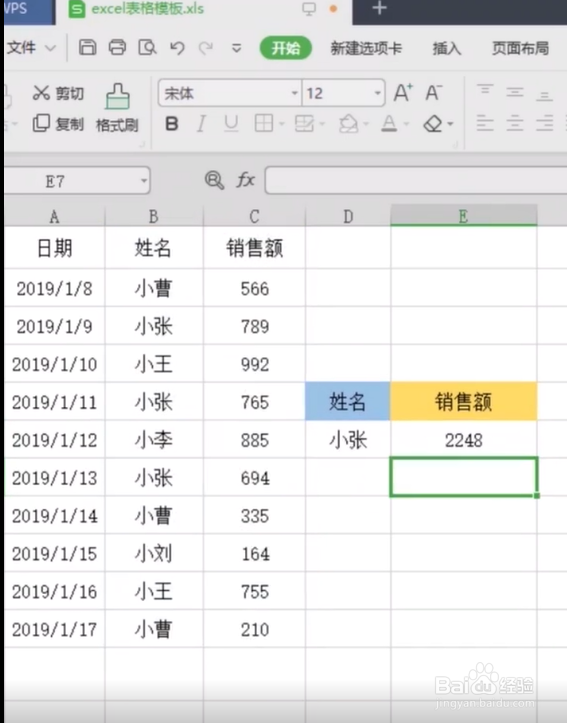Align text to top
This screenshot has height=723, width=567.
485,89
